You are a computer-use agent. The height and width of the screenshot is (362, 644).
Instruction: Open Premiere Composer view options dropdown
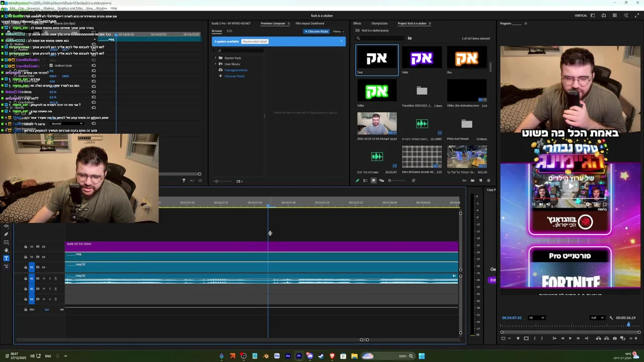(x=239, y=181)
